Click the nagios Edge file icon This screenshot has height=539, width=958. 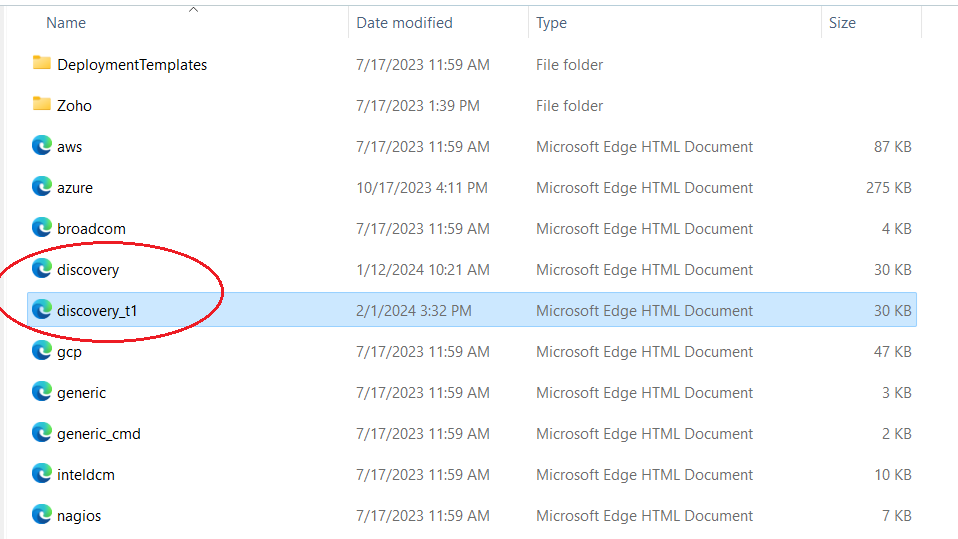[x=41, y=515]
